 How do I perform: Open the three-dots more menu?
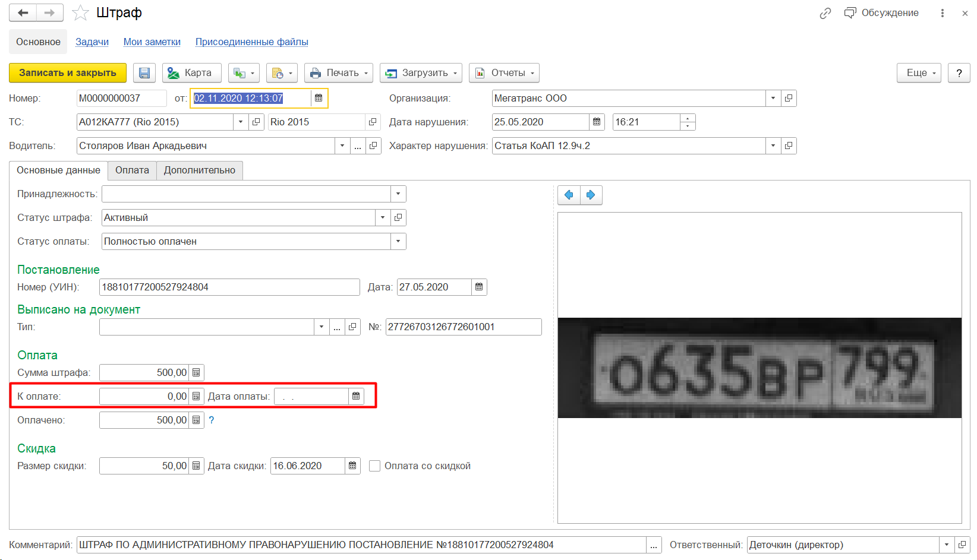coord(943,13)
